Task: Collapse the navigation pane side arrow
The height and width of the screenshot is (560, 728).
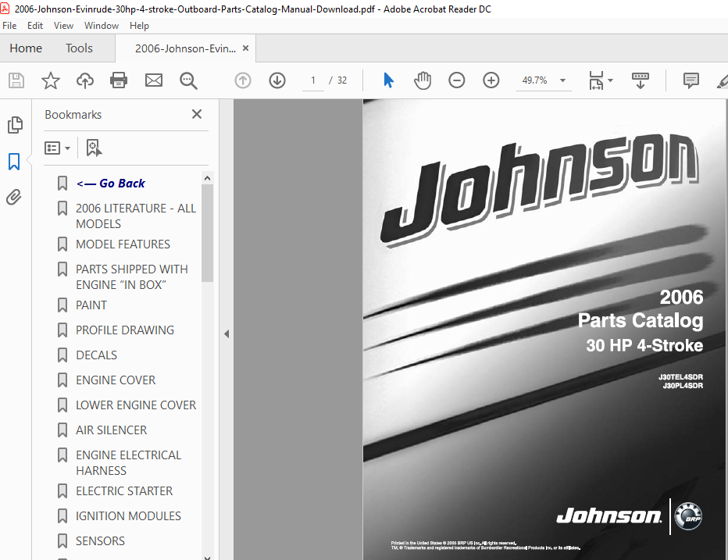Action: tap(227, 334)
